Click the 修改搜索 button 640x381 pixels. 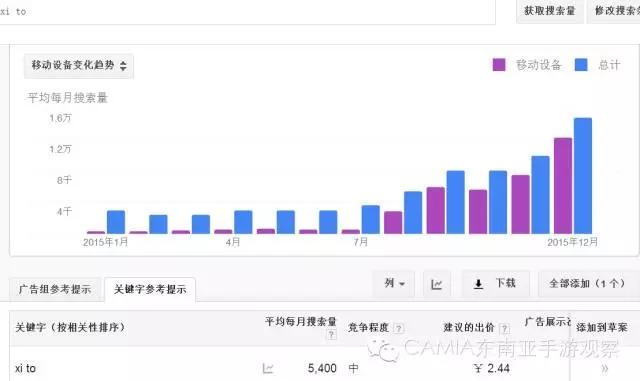point(614,11)
